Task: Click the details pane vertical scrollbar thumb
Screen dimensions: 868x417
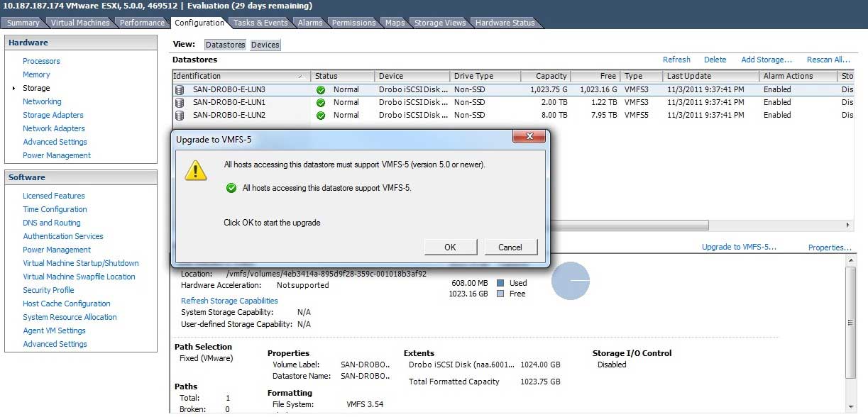Action: 851,322
